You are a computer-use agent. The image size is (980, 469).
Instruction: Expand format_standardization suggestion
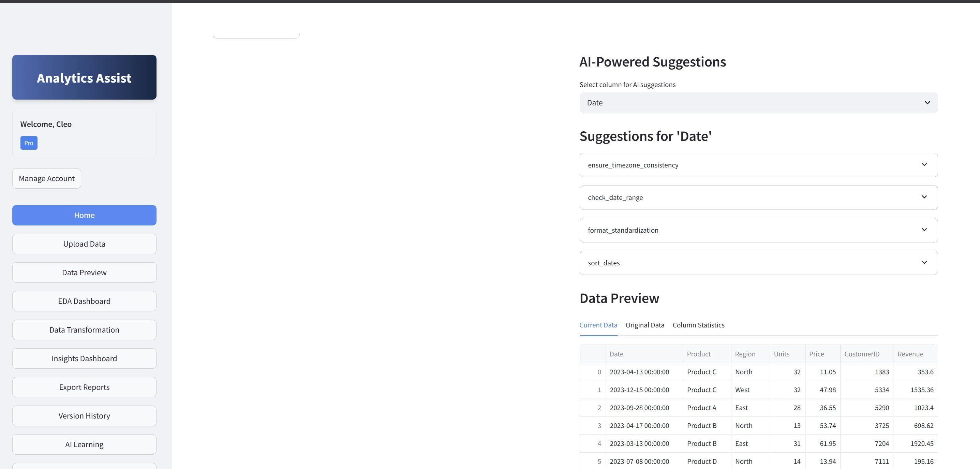[758, 230]
